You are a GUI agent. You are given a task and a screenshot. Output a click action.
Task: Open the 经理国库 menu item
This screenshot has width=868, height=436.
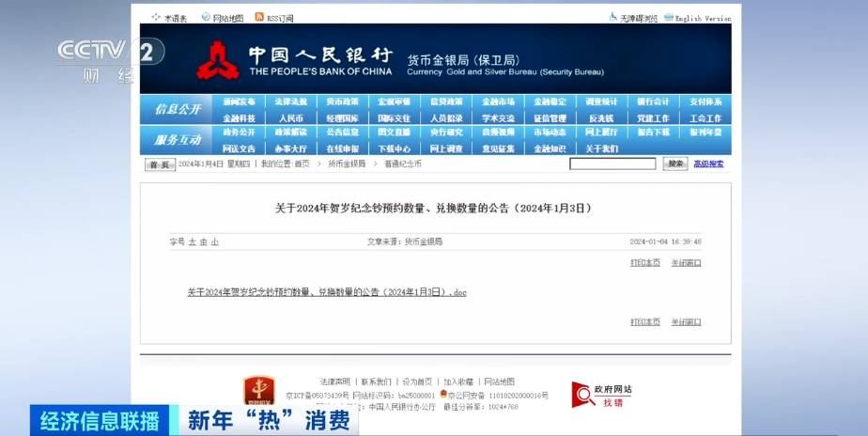pos(343,118)
